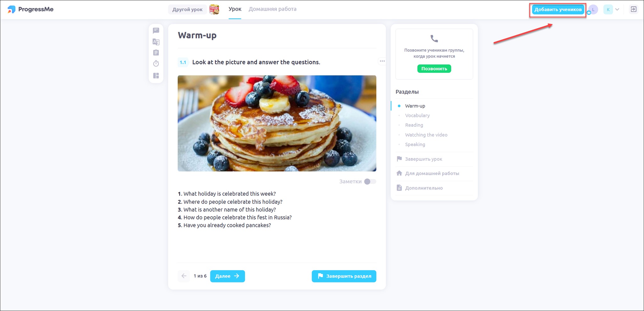
Task: Open the timer stopwatch icon
Action: pos(156,63)
